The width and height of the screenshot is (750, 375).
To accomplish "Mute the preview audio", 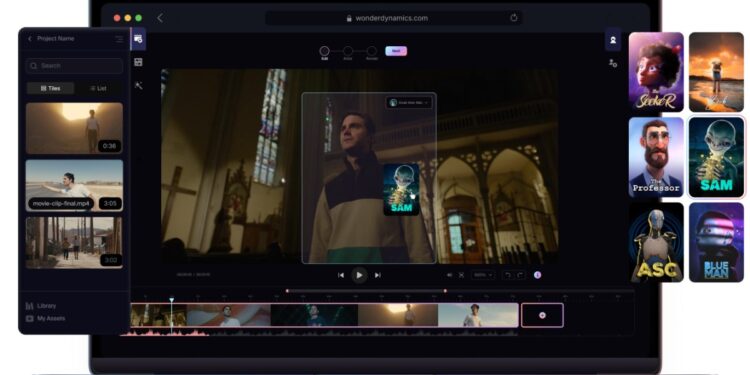I will point(450,275).
